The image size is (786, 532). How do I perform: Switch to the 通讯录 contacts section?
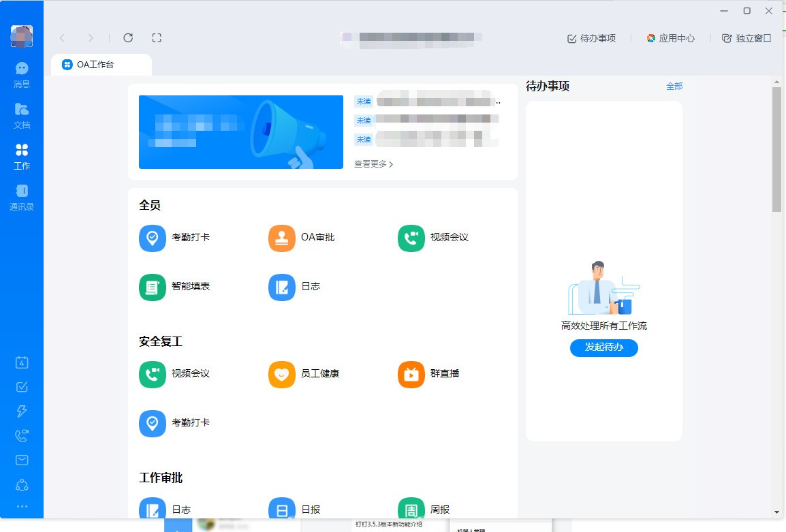pyautogui.click(x=22, y=197)
